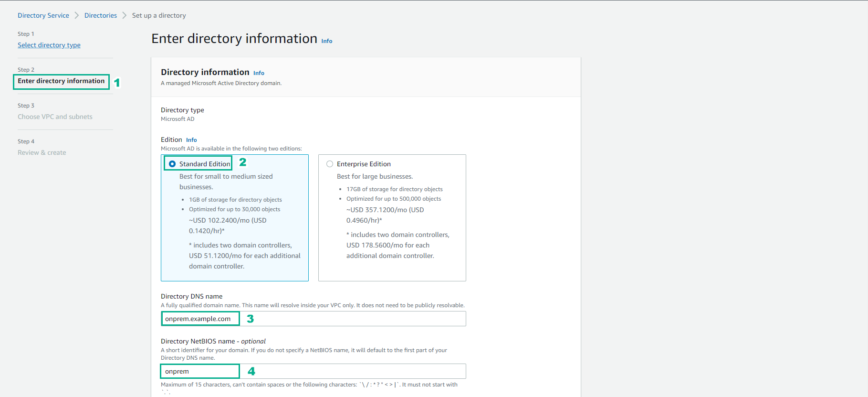This screenshot has width=868, height=397.
Task: Click Info link beside page title
Action: point(327,41)
